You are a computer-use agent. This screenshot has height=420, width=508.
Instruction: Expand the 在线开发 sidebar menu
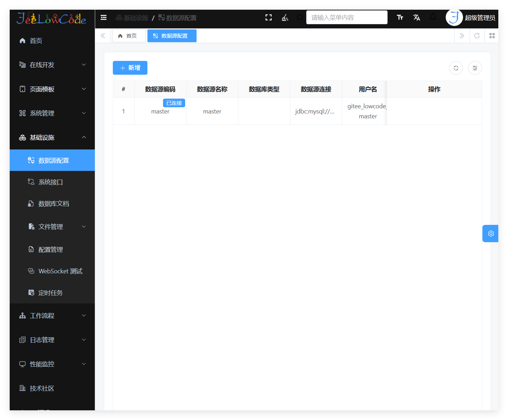(x=52, y=65)
